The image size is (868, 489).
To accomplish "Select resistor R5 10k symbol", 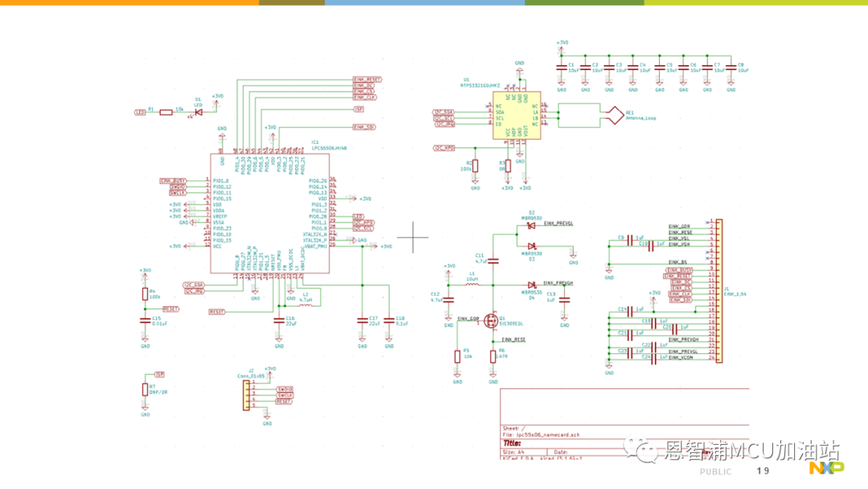I will point(457,356).
